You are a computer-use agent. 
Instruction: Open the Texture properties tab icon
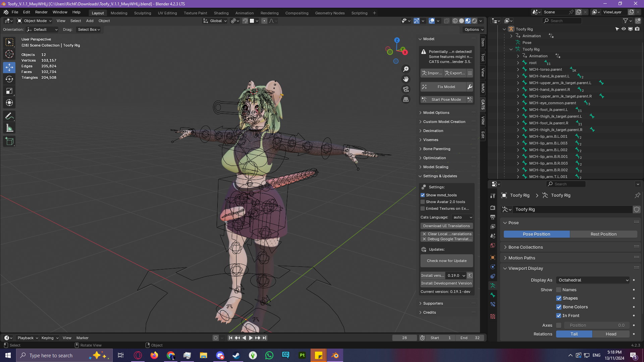[493, 316]
